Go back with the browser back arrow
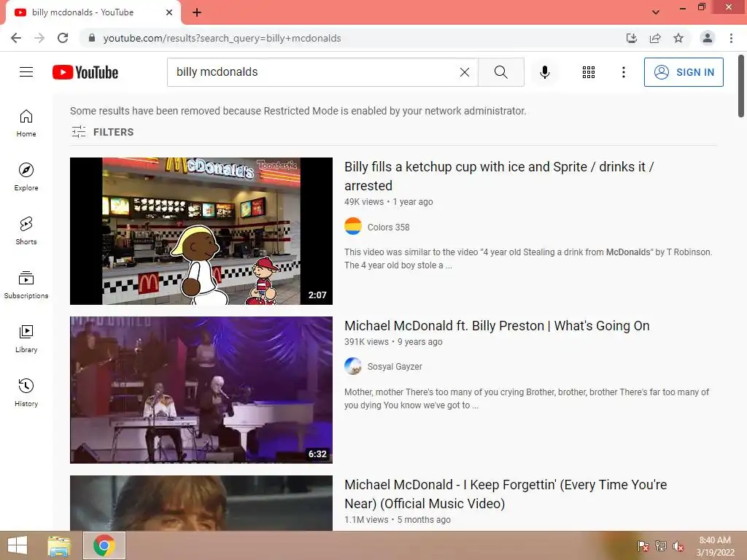The height and width of the screenshot is (560, 747). click(16, 38)
